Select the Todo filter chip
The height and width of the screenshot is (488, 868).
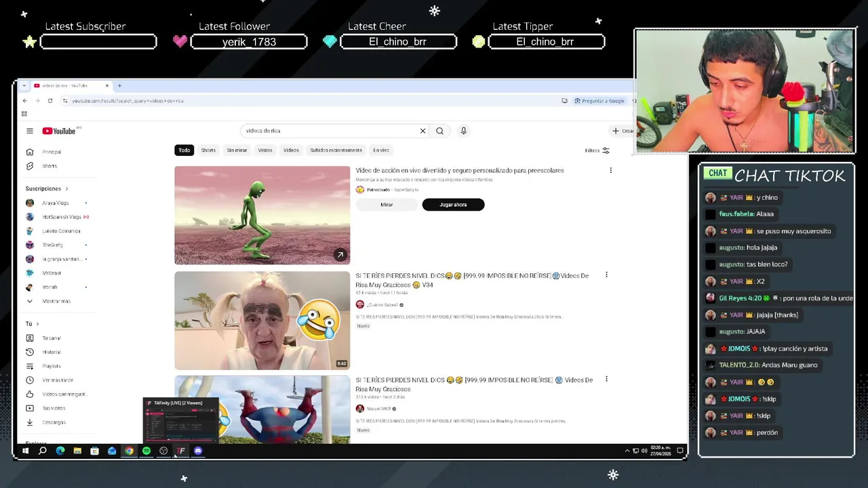(184, 150)
